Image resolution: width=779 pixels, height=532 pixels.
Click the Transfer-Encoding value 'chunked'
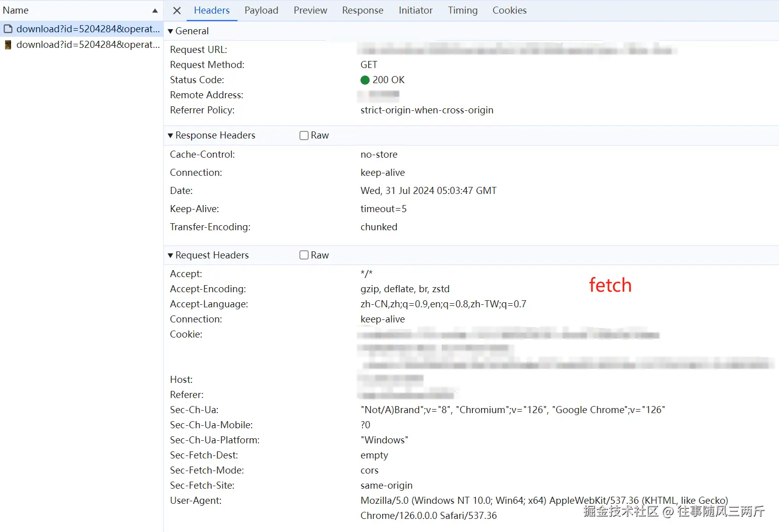click(x=379, y=227)
